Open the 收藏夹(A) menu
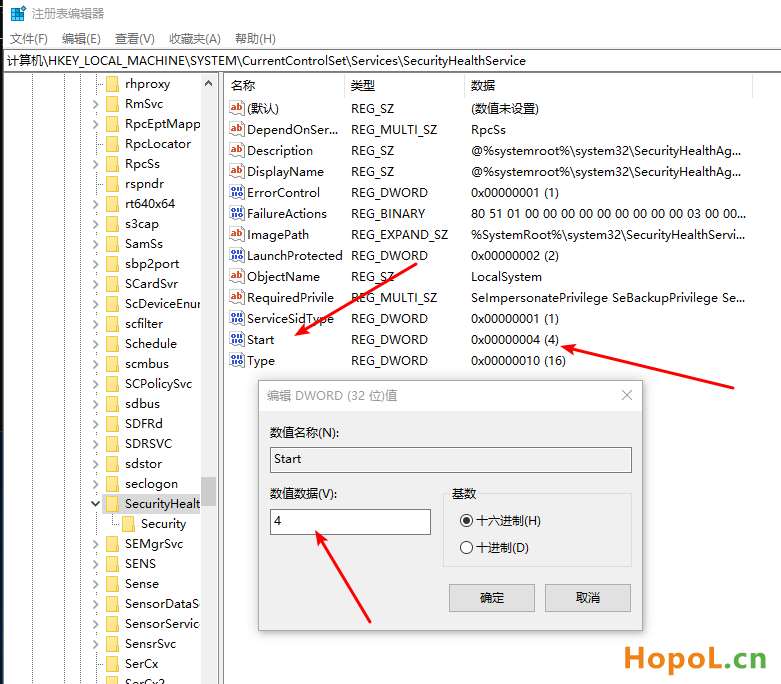Image resolution: width=781 pixels, height=684 pixels. [x=195, y=38]
